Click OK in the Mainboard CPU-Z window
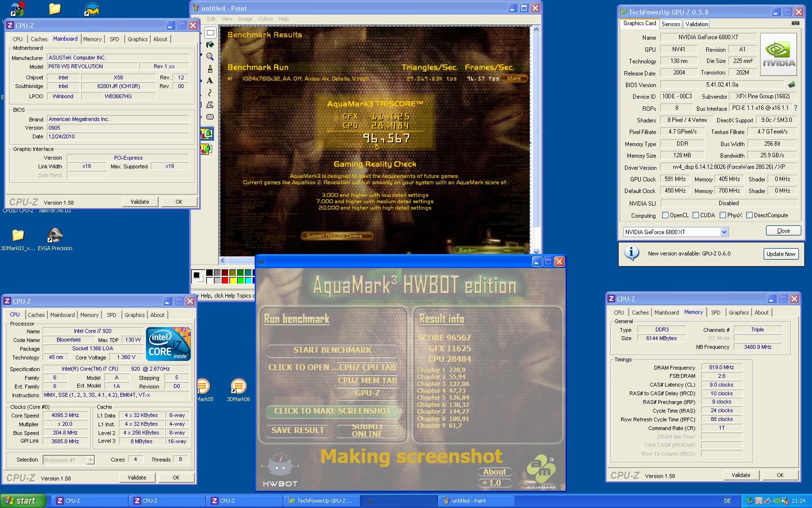The width and height of the screenshot is (812, 508). [x=179, y=202]
